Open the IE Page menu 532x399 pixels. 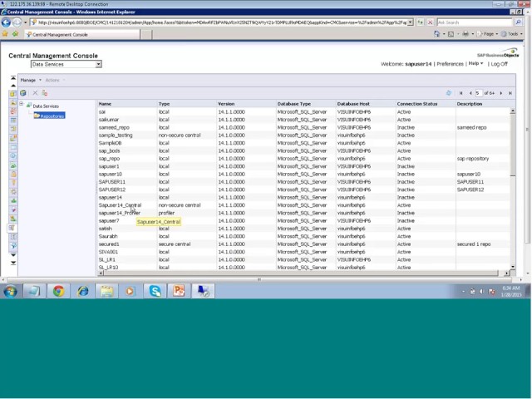click(x=488, y=34)
